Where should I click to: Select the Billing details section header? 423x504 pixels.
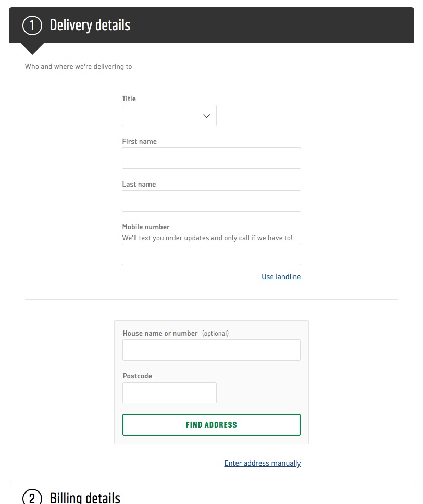pos(84,497)
